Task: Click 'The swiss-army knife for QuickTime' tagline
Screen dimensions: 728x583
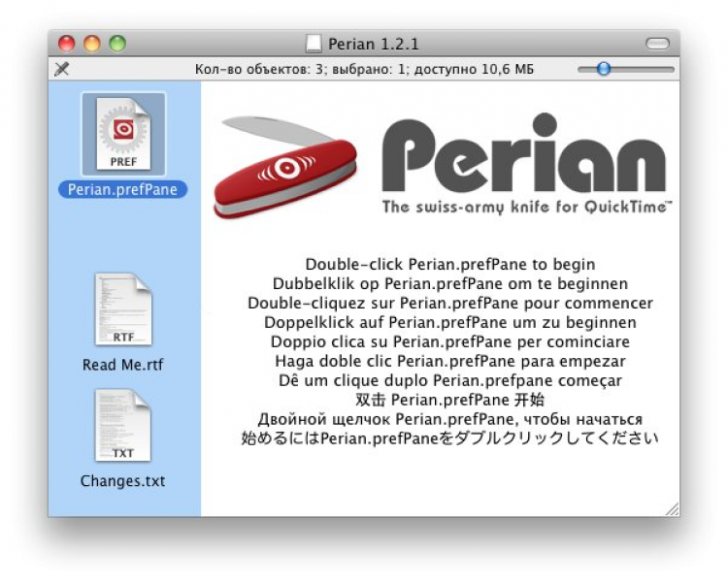Action: [x=527, y=207]
